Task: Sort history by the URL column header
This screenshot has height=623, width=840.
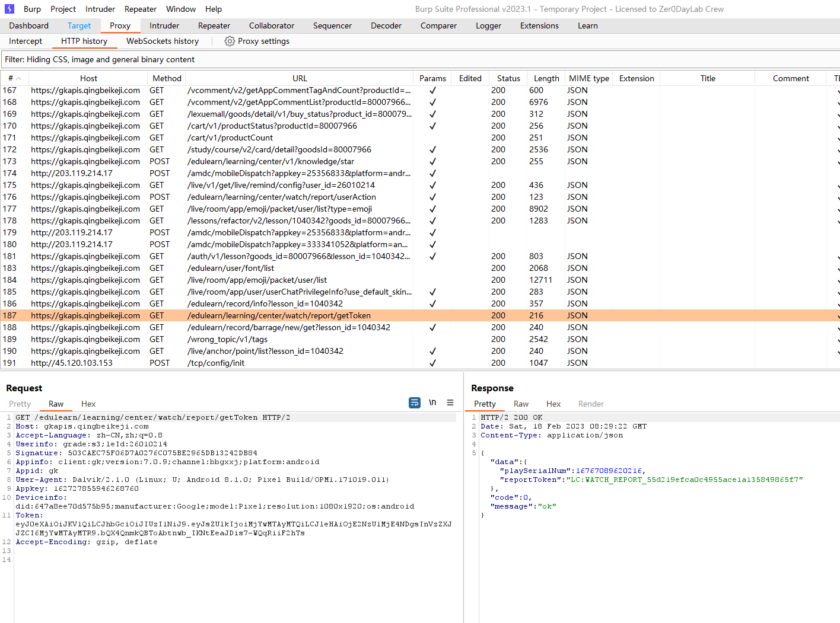Action: [x=300, y=78]
